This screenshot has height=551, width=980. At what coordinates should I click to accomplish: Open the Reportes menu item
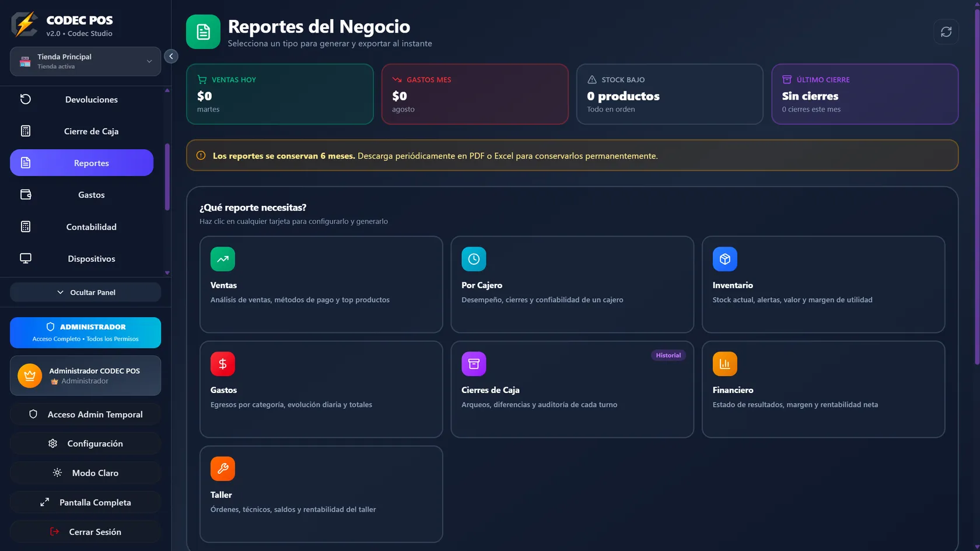tap(82, 163)
